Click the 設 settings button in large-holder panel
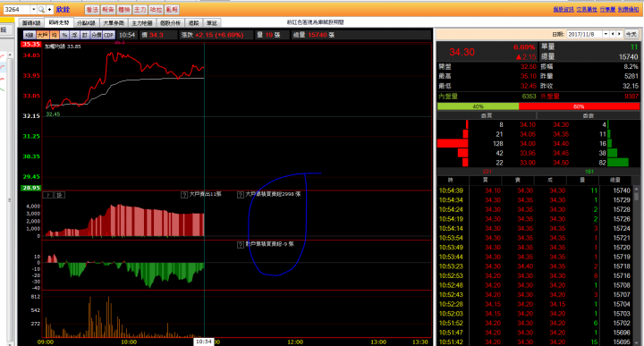644x346 pixels. 60,195
